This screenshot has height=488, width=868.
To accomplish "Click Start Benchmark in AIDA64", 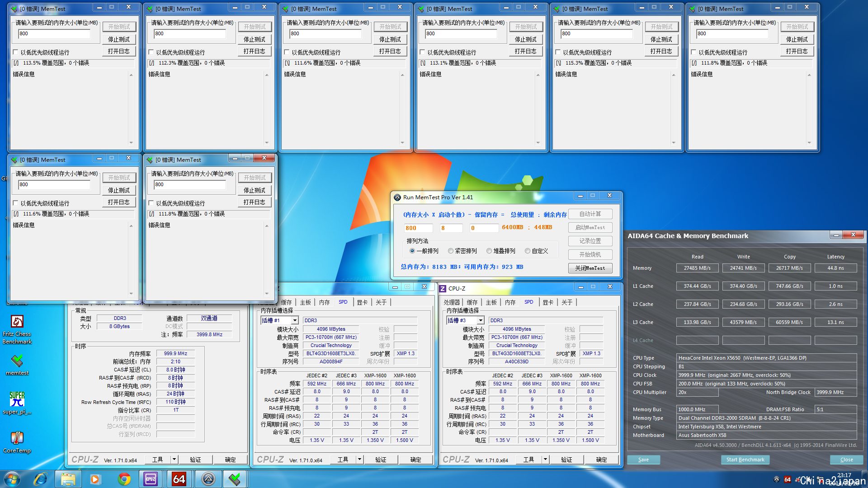I will 745,460.
